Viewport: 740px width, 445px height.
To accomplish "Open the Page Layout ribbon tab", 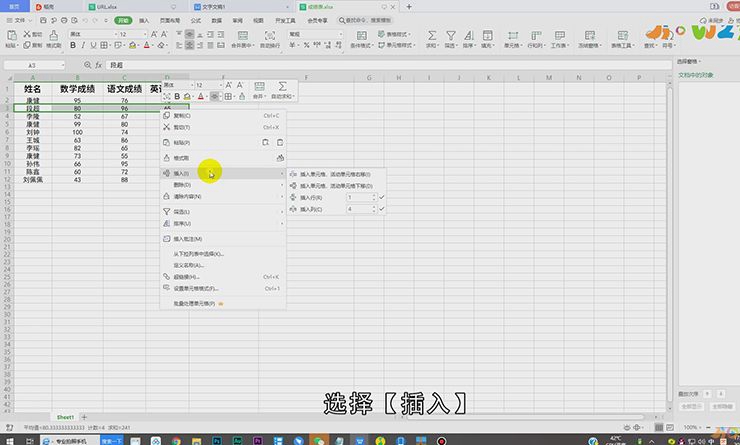I will (170, 21).
